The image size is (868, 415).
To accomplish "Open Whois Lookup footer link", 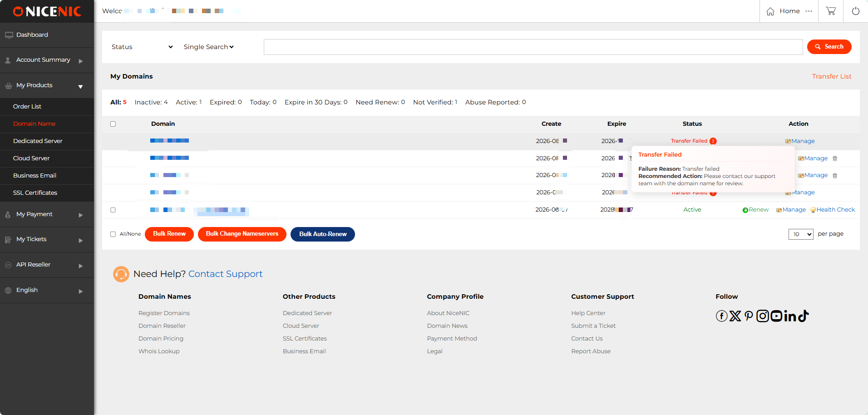I will (159, 351).
